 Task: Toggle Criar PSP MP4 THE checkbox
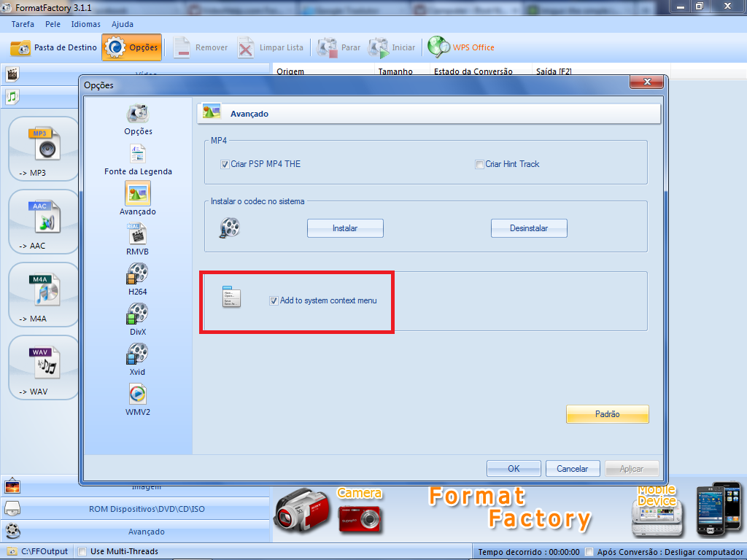(225, 164)
